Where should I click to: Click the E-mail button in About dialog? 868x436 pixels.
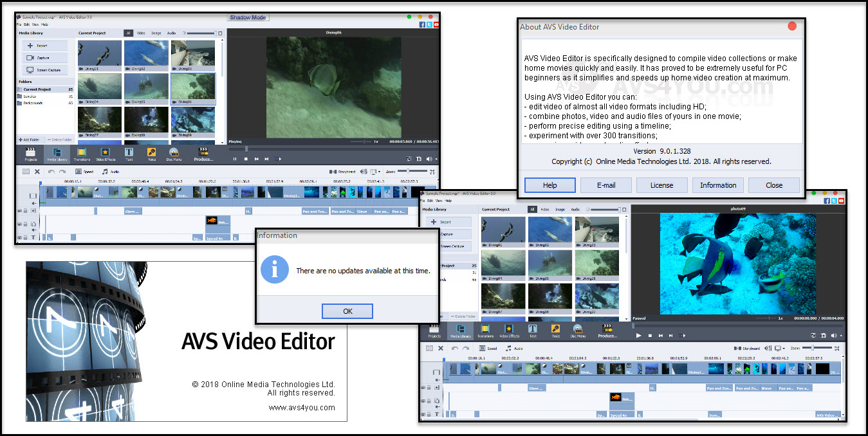click(605, 185)
